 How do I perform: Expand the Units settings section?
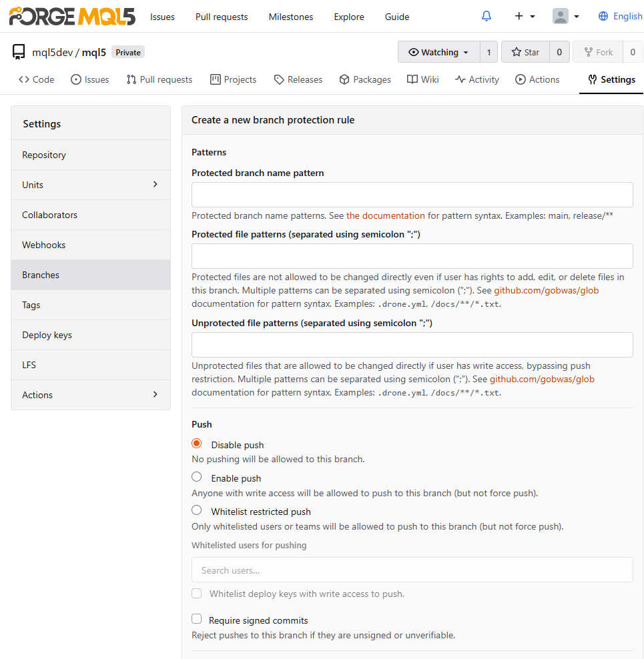tap(91, 185)
